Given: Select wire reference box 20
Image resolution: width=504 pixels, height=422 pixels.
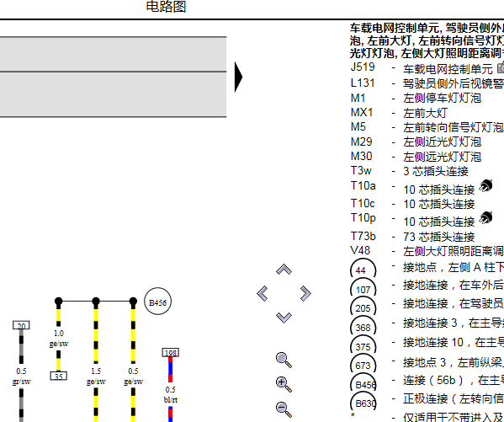Looking at the screenshot, I should [x=21, y=325].
